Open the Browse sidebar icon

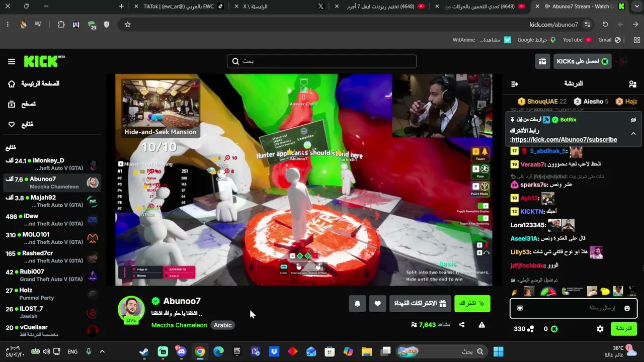pyautogui.click(x=12, y=104)
